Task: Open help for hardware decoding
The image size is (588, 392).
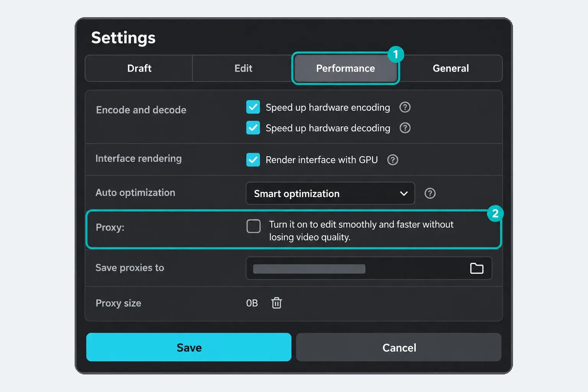Action: (x=405, y=128)
